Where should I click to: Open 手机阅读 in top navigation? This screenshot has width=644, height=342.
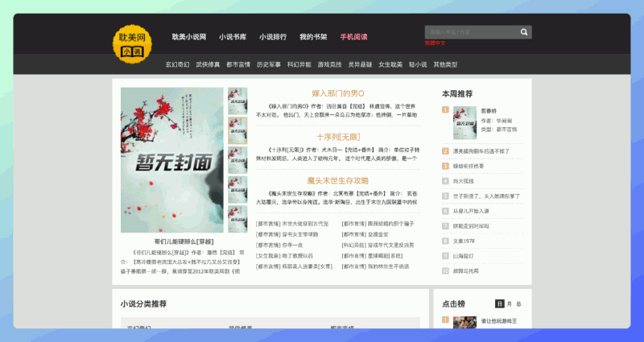pos(353,37)
